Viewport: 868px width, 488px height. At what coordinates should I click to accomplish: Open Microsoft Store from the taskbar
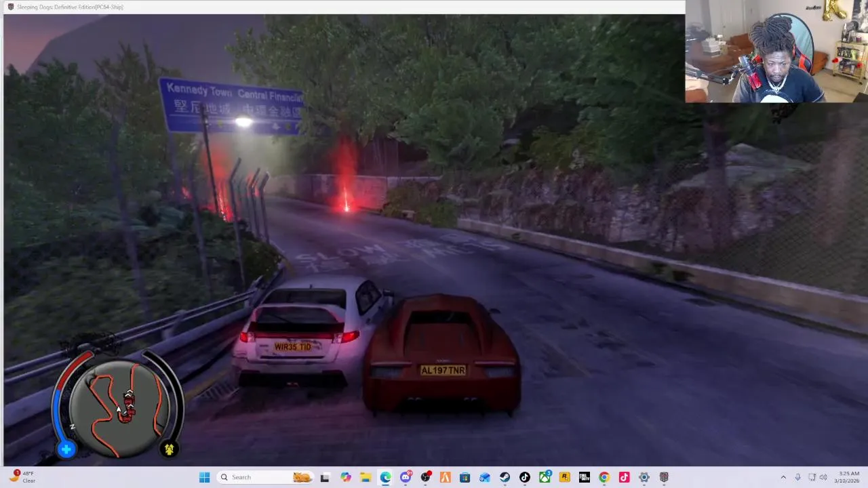465,477
